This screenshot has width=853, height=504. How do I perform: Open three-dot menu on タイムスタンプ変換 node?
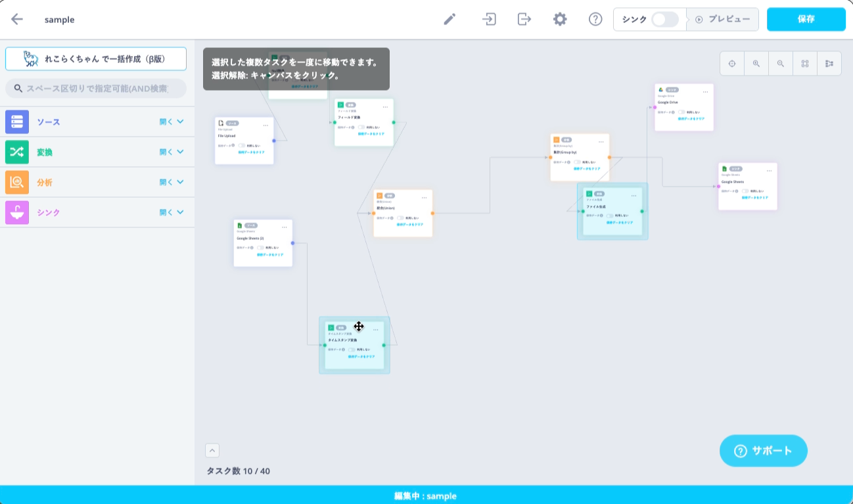coord(375,329)
